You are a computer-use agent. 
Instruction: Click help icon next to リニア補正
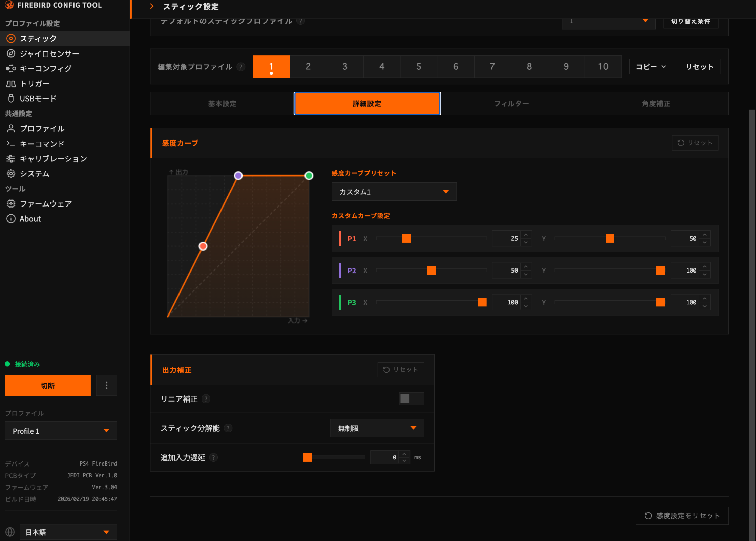206,399
